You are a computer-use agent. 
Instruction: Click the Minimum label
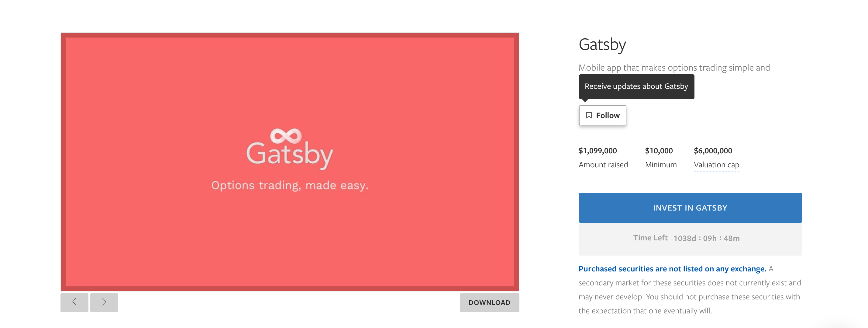pyautogui.click(x=661, y=165)
